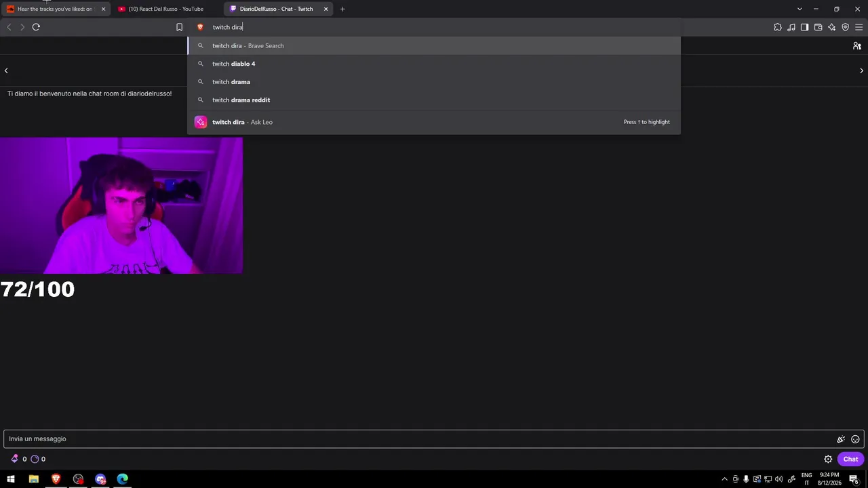Image resolution: width=868 pixels, height=488 pixels.
Task: Open the bits balance showing 0
Action: (19, 459)
